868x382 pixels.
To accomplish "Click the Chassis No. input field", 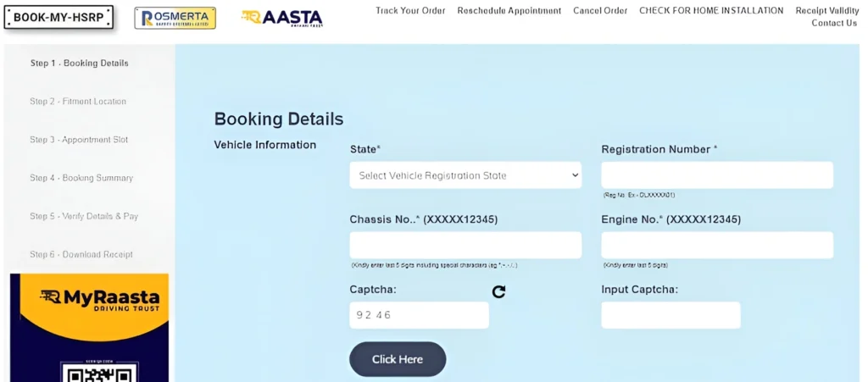I will (x=465, y=245).
